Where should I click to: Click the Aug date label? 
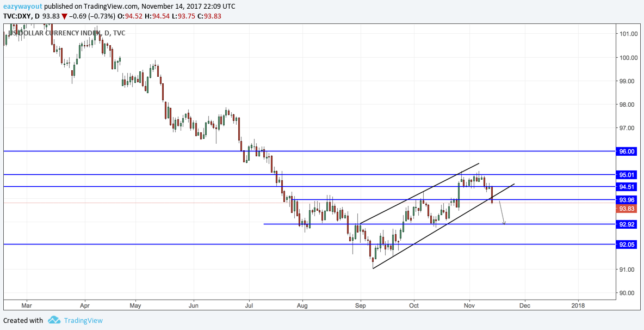pyautogui.click(x=302, y=305)
